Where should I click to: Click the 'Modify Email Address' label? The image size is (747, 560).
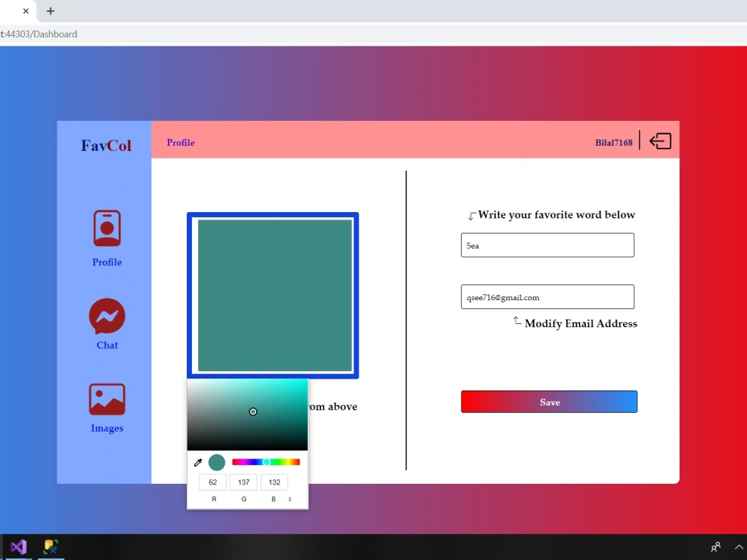[580, 323]
